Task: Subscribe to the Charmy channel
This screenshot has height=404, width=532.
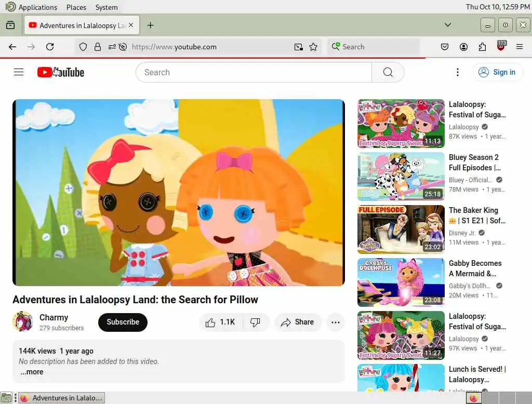Action: [123, 322]
